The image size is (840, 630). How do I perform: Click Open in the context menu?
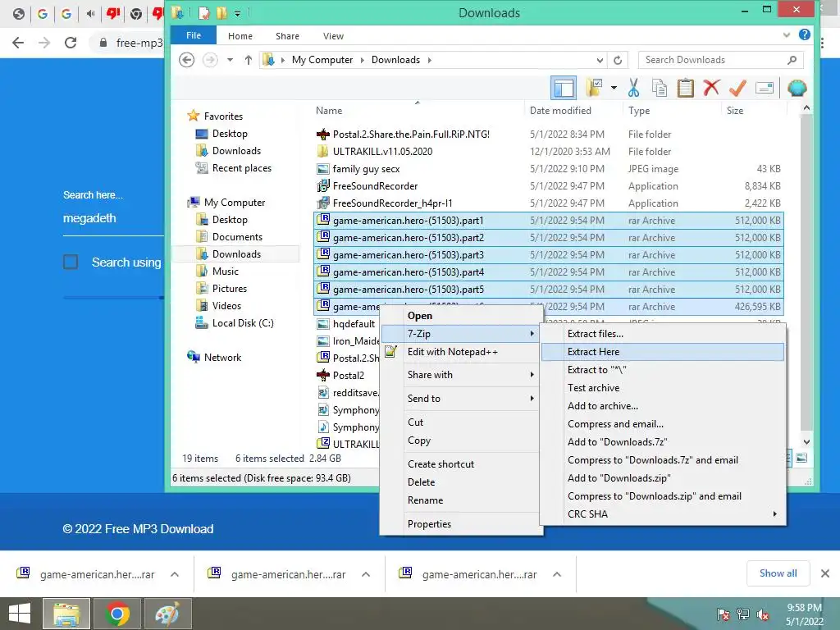(x=461, y=316)
